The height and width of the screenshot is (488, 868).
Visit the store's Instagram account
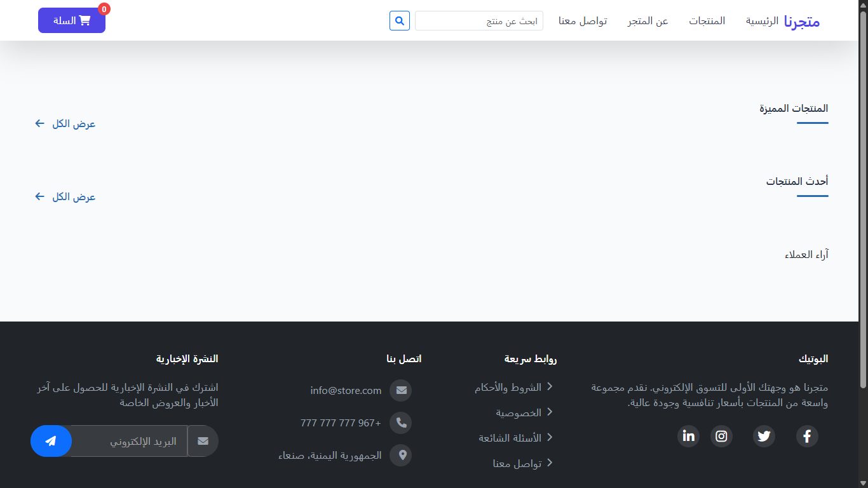coord(721,437)
